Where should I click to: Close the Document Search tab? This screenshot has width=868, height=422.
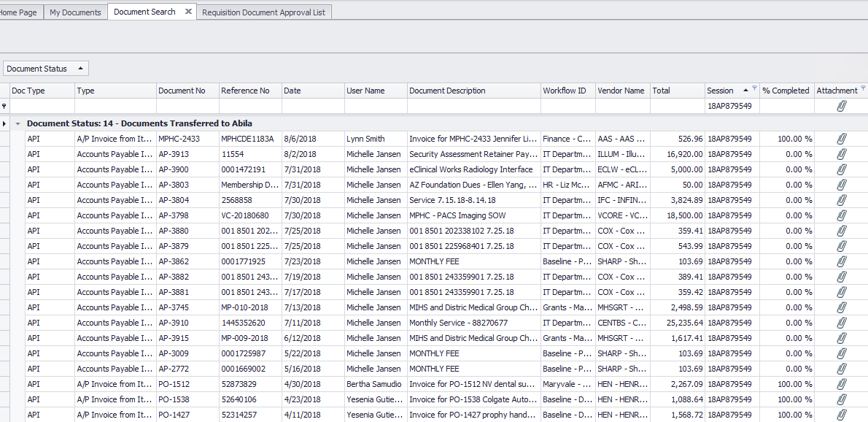(x=188, y=12)
